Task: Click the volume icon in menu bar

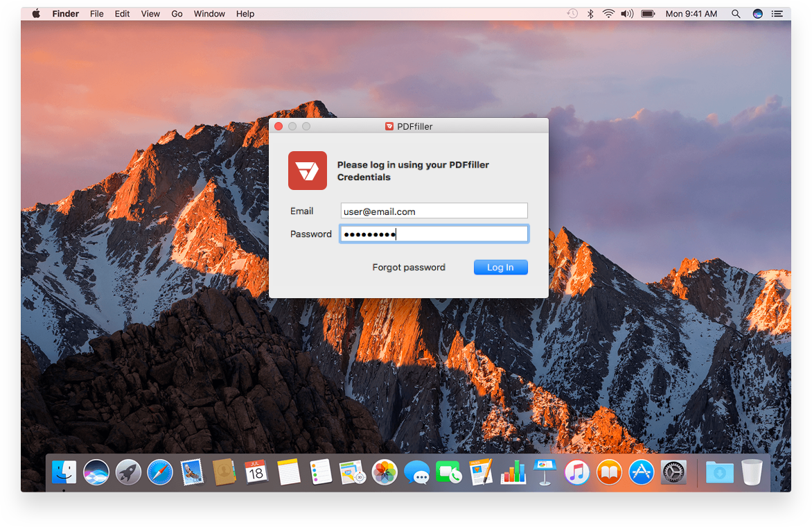Action: click(627, 14)
